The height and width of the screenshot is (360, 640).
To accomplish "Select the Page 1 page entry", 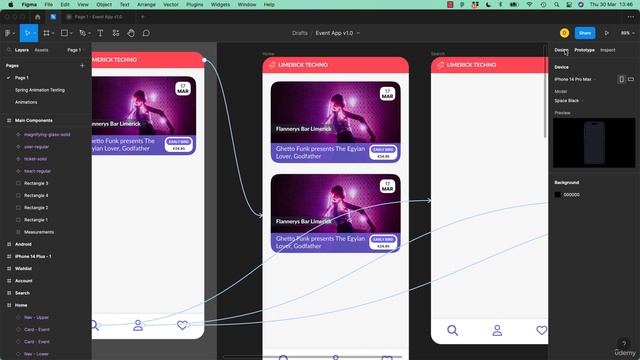I will click(x=22, y=78).
